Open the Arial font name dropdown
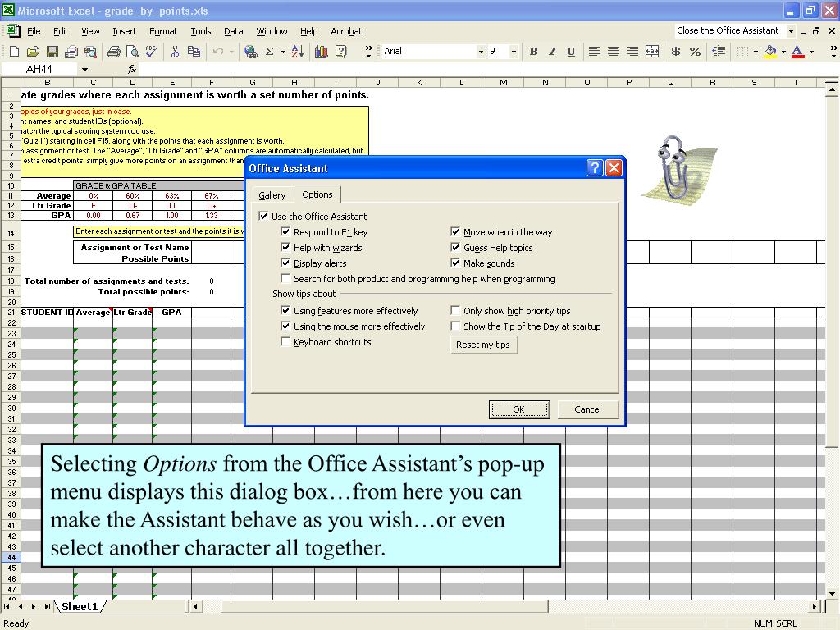Image resolution: width=840 pixels, height=630 pixels. pos(481,52)
